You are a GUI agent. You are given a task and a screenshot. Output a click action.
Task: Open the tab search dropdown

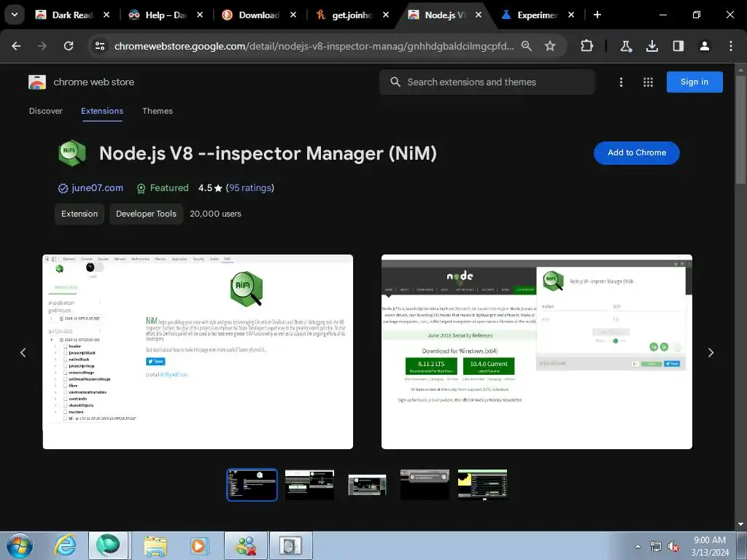click(15, 15)
